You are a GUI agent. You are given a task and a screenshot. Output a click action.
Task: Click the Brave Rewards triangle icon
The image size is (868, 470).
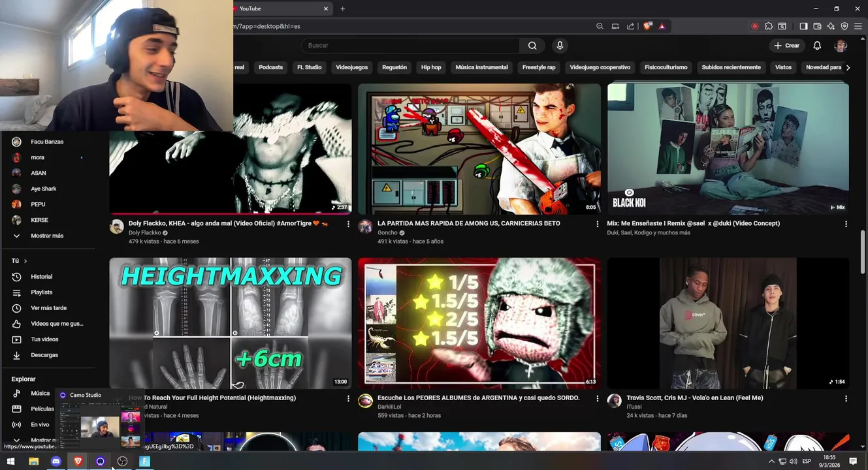pyautogui.click(x=662, y=26)
